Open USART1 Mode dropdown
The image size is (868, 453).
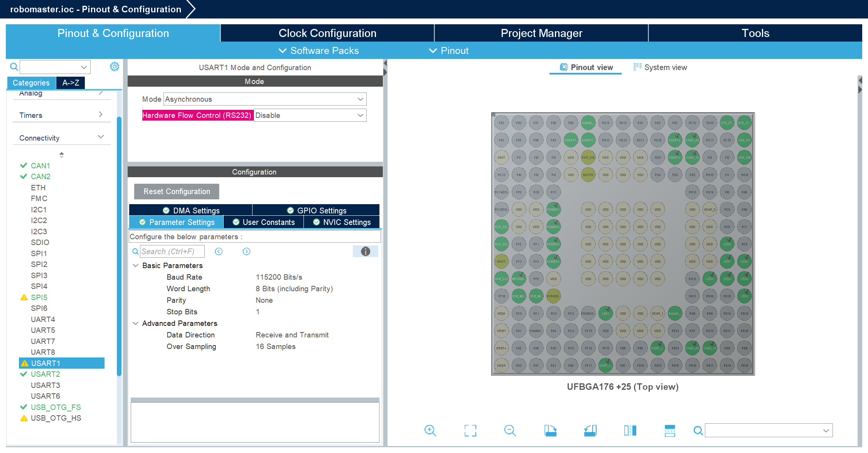coord(360,99)
